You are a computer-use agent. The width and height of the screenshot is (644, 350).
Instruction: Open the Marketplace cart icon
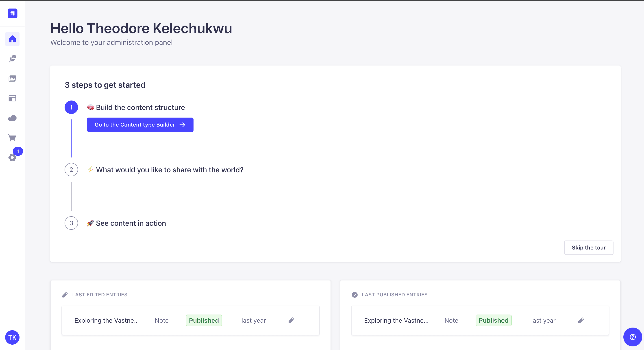pos(12,138)
